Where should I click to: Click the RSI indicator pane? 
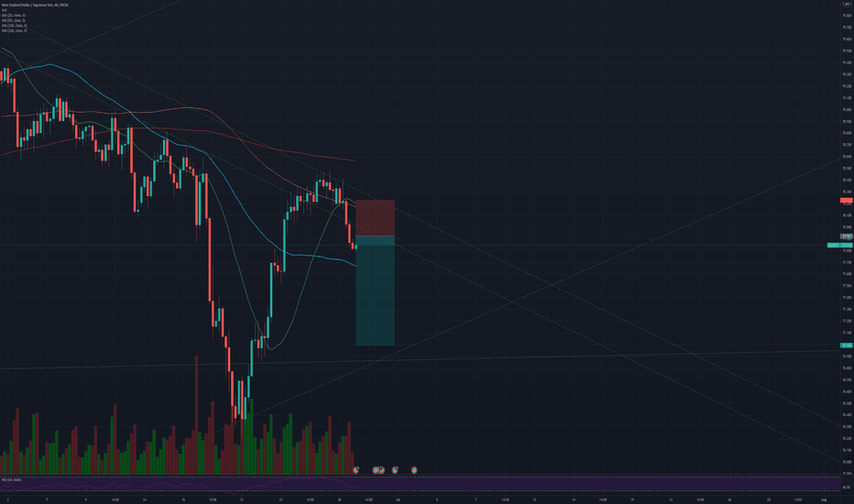click(x=420, y=484)
